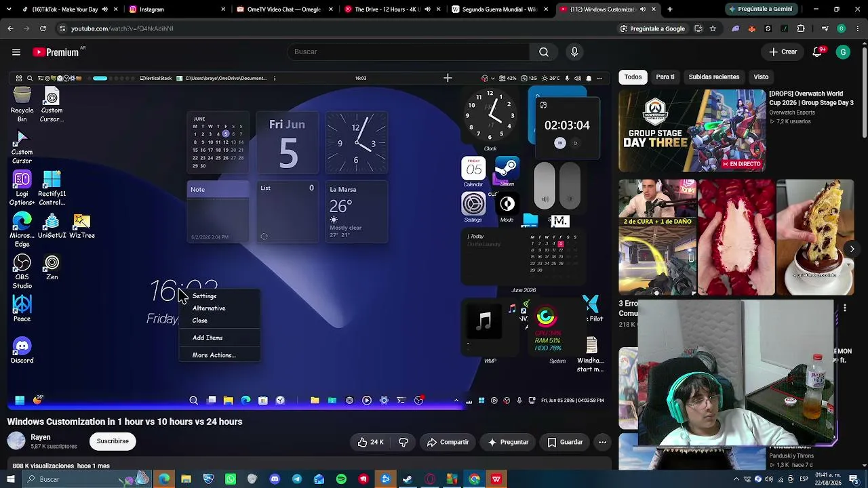Open Discord desktop icon in video
Screen dimensions: 868x488
[x=22, y=351]
